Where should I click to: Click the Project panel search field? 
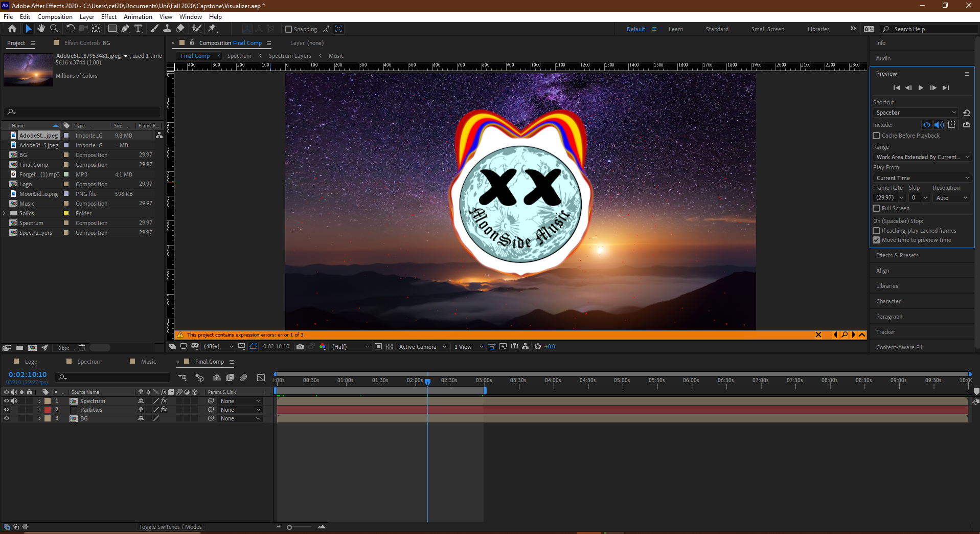(x=84, y=112)
